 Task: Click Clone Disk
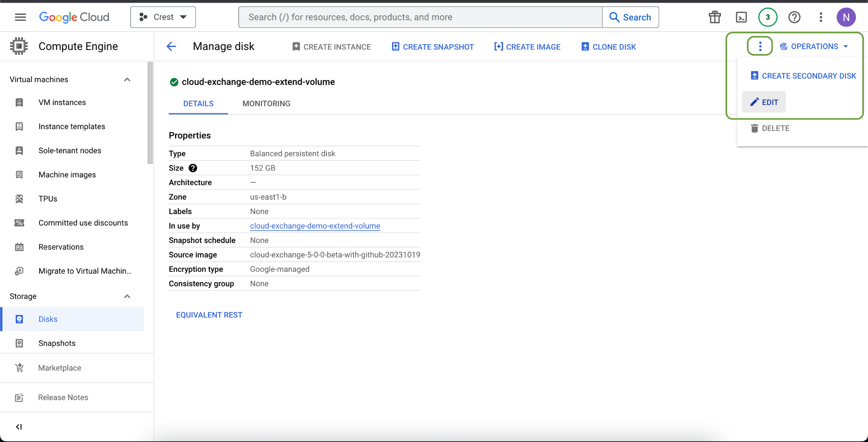pyautogui.click(x=609, y=47)
